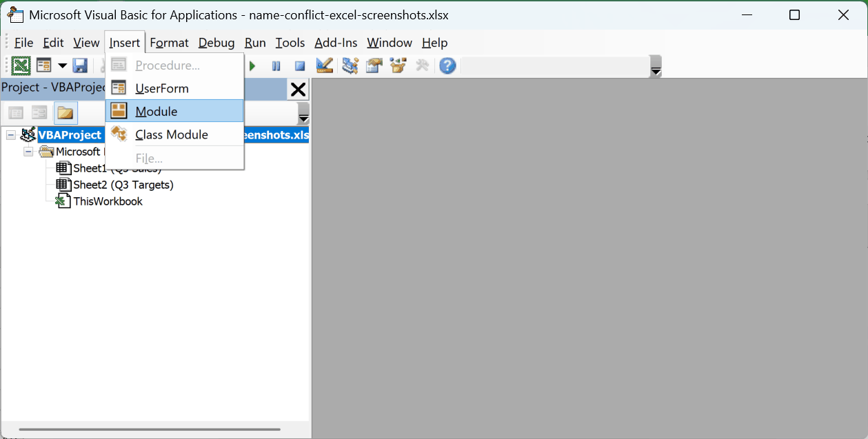The width and height of the screenshot is (868, 439).
Task: Select the VBAProject root node
Action: coord(70,135)
